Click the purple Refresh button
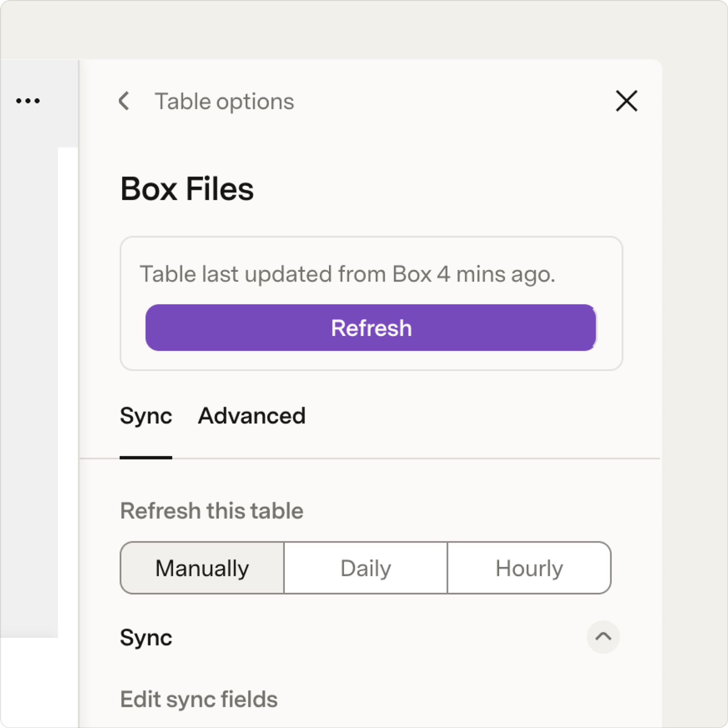 pos(371,328)
